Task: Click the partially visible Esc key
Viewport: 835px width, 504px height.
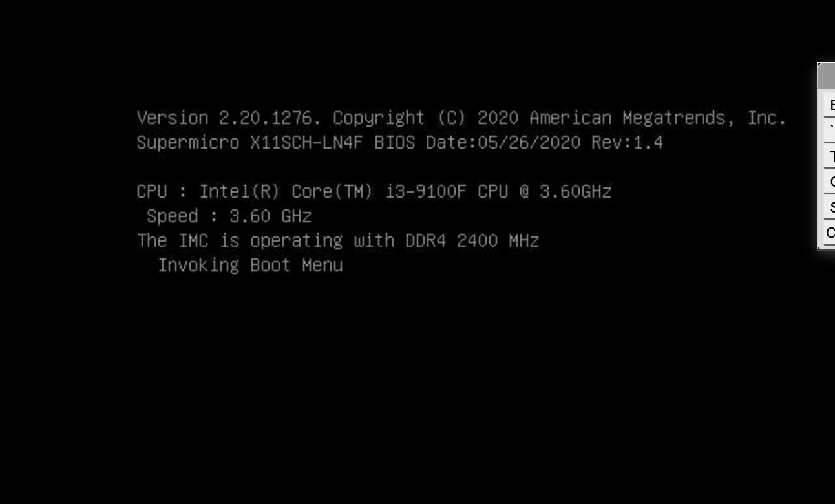Action: 829,105
